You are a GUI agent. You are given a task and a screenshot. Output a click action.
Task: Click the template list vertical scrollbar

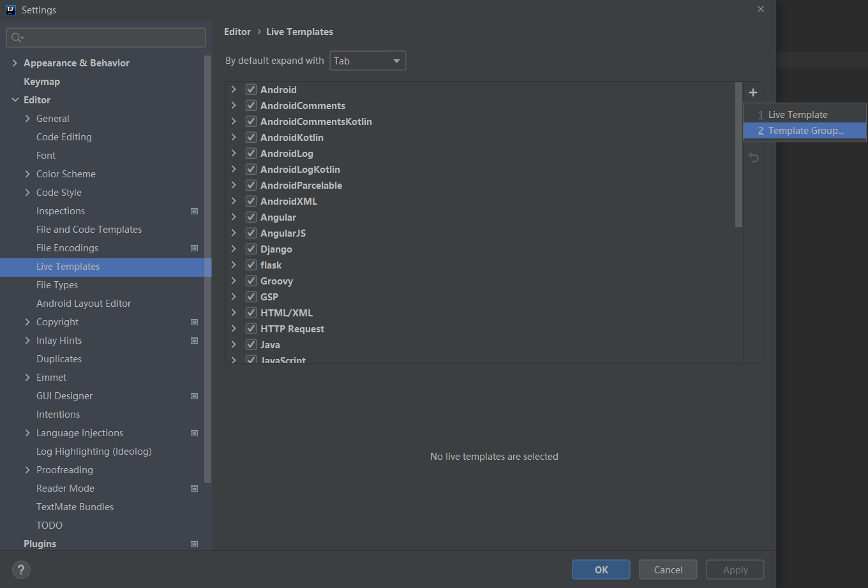738,154
